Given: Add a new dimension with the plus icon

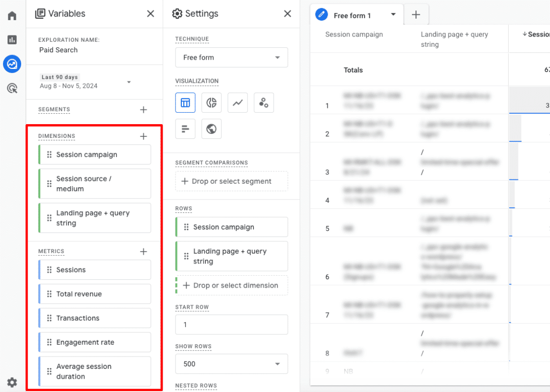Looking at the screenshot, I should click(143, 136).
